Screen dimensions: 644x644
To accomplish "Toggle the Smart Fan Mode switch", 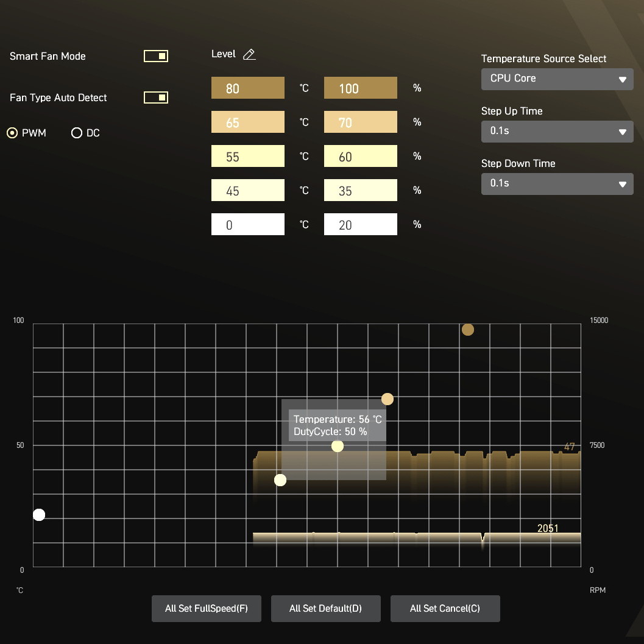I will (156, 56).
